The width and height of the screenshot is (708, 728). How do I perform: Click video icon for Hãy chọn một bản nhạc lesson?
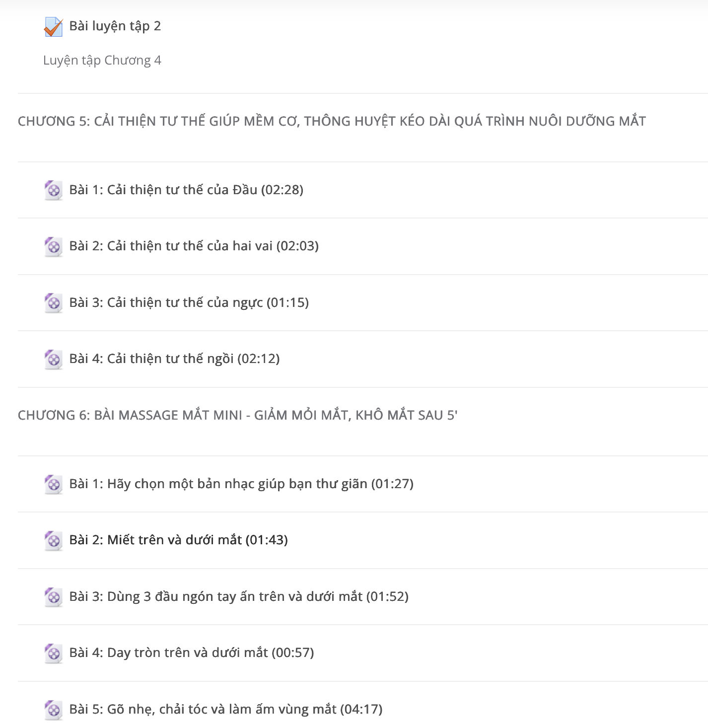[53, 484]
